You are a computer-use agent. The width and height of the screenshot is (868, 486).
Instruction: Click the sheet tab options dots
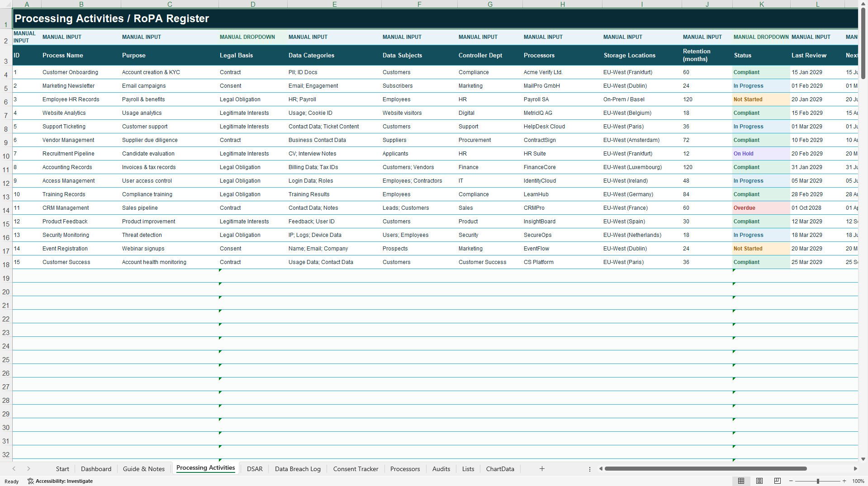pyautogui.click(x=590, y=469)
